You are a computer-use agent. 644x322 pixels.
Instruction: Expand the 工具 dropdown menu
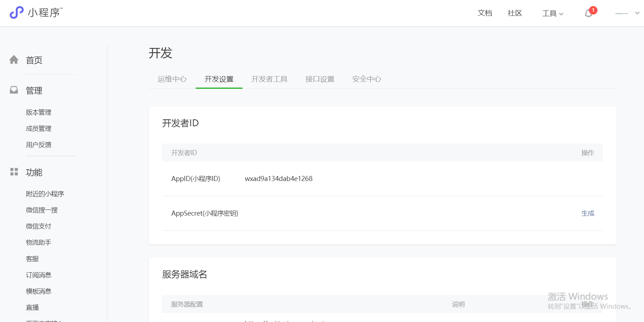(553, 13)
